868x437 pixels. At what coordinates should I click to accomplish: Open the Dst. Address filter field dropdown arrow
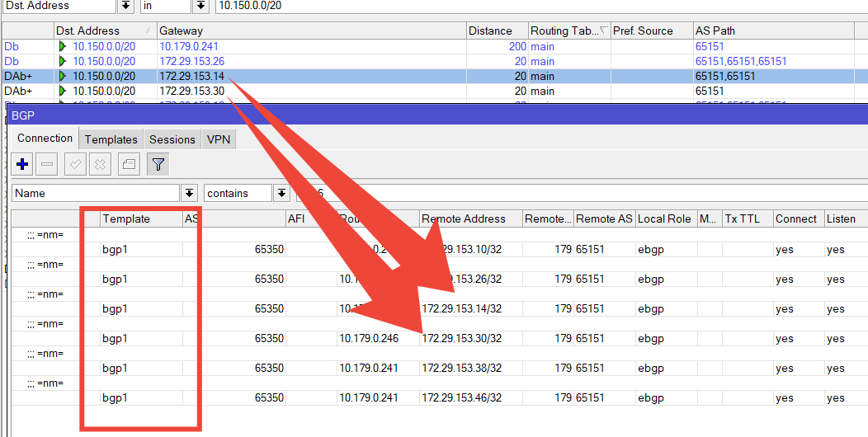pyautogui.click(x=126, y=6)
